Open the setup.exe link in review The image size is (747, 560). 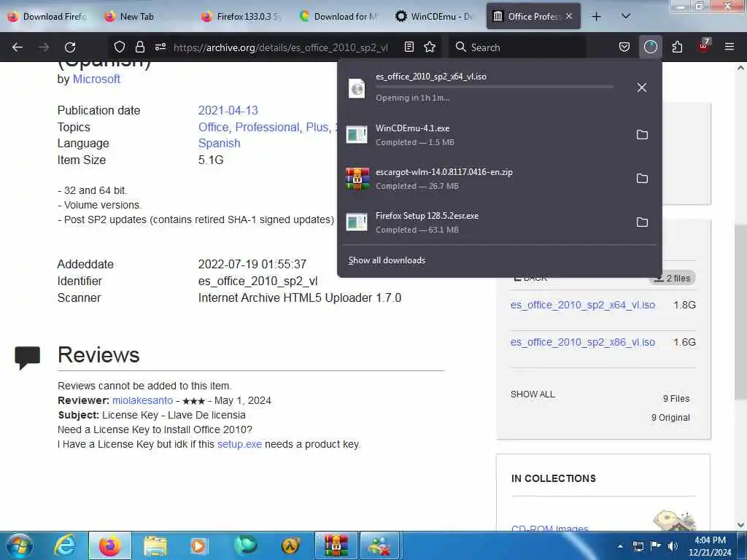(x=239, y=444)
